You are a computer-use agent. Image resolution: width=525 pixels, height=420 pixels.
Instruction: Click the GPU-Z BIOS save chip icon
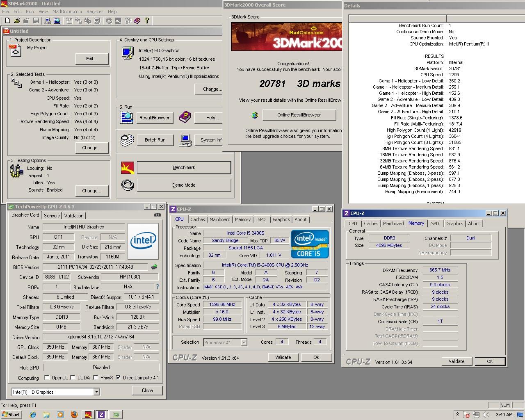tap(154, 267)
